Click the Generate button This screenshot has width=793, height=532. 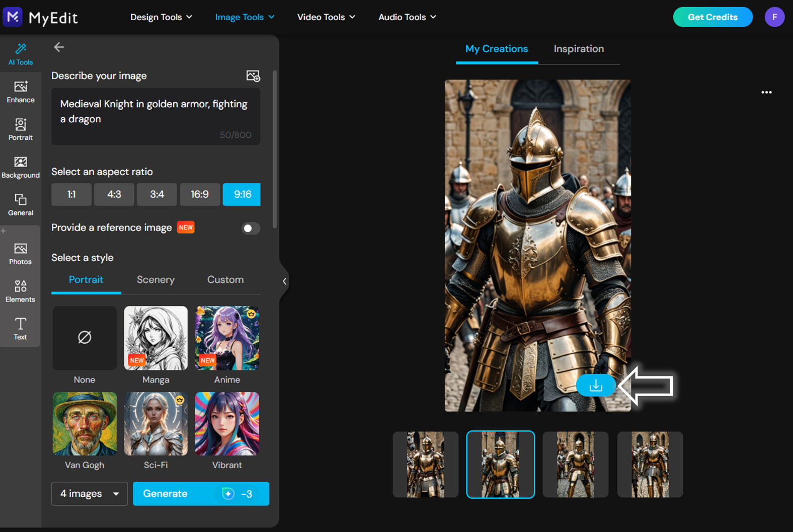pos(201,494)
